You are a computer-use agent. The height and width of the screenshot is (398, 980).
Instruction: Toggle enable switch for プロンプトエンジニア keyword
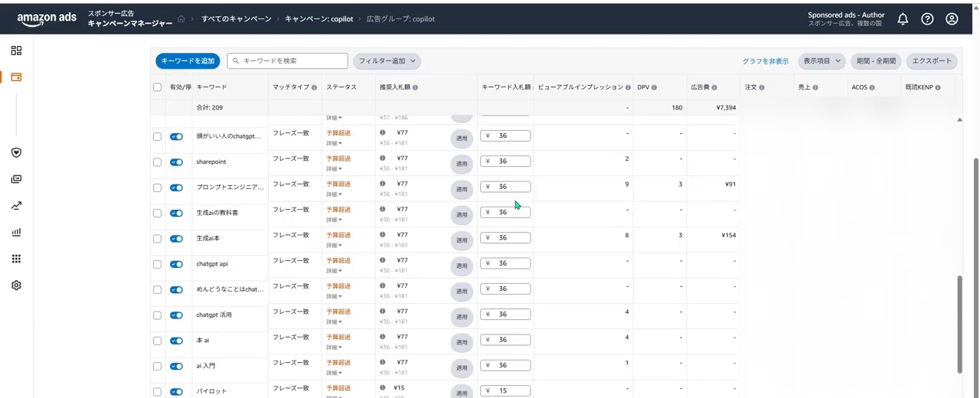point(176,188)
